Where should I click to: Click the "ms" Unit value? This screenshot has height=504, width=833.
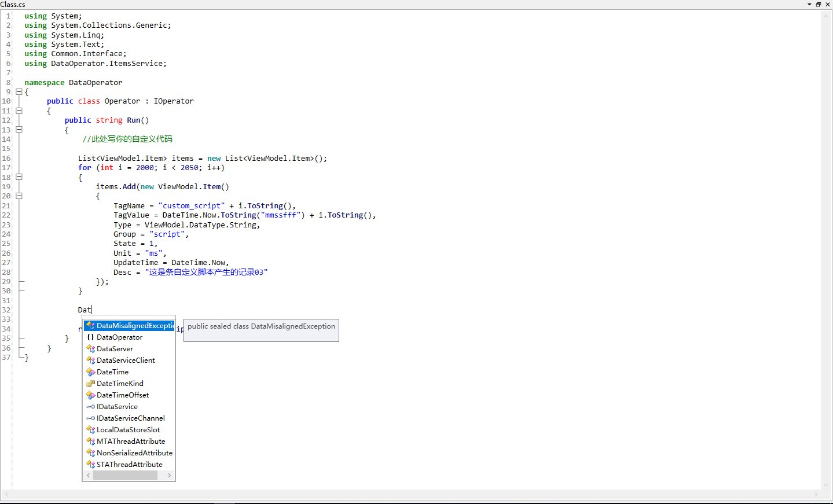pyautogui.click(x=153, y=253)
